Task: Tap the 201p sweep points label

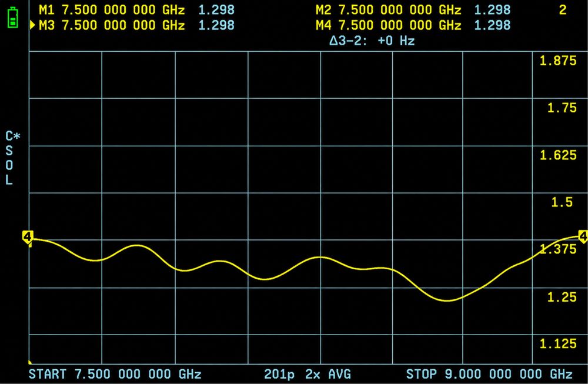Action: pyautogui.click(x=279, y=374)
